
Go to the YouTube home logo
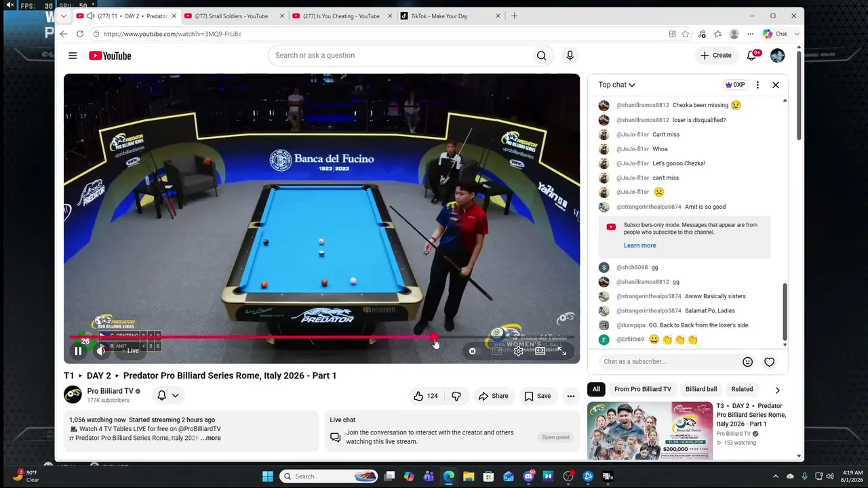coord(110,56)
